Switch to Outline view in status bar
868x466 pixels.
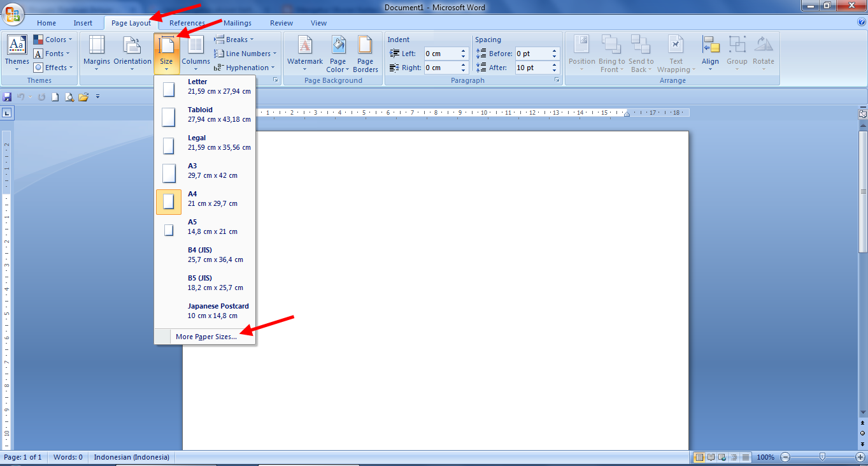pos(734,457)
